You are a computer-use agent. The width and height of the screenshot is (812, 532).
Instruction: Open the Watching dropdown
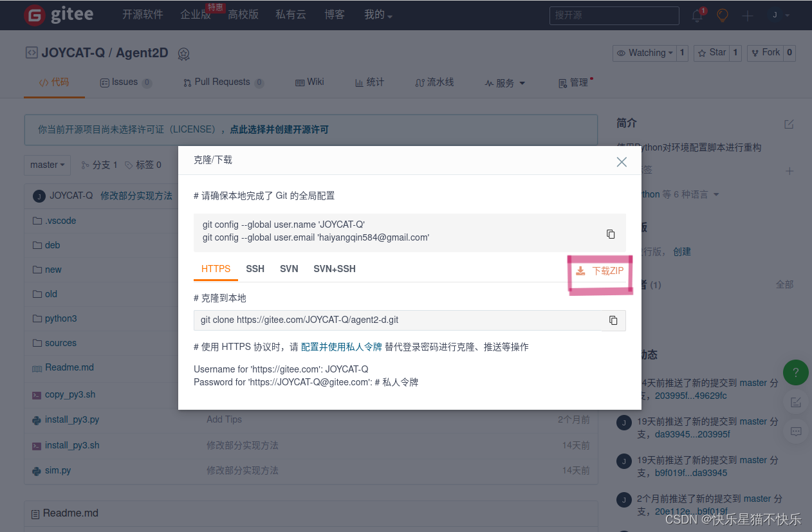(644, 53)
